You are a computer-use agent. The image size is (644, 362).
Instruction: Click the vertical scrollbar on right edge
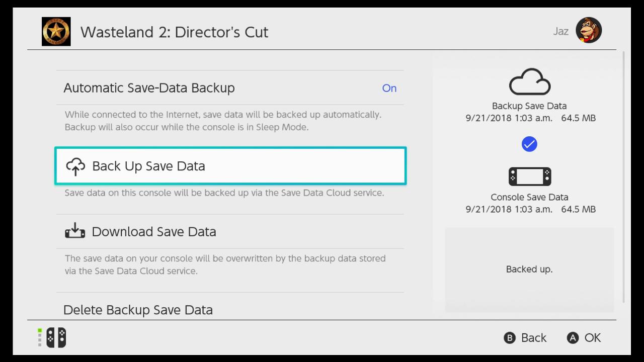click(x=624, y=176)
